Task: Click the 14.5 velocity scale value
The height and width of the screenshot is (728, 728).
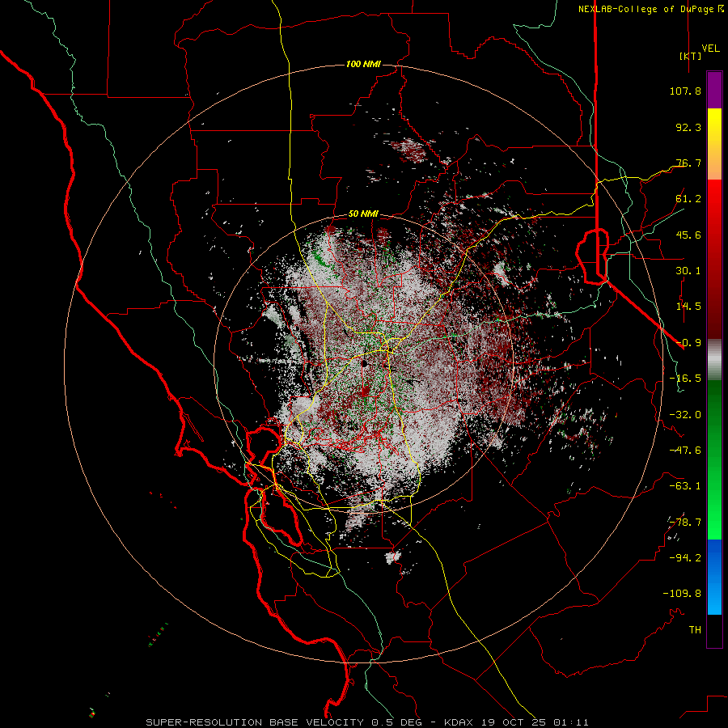Action: coord(688,307)
